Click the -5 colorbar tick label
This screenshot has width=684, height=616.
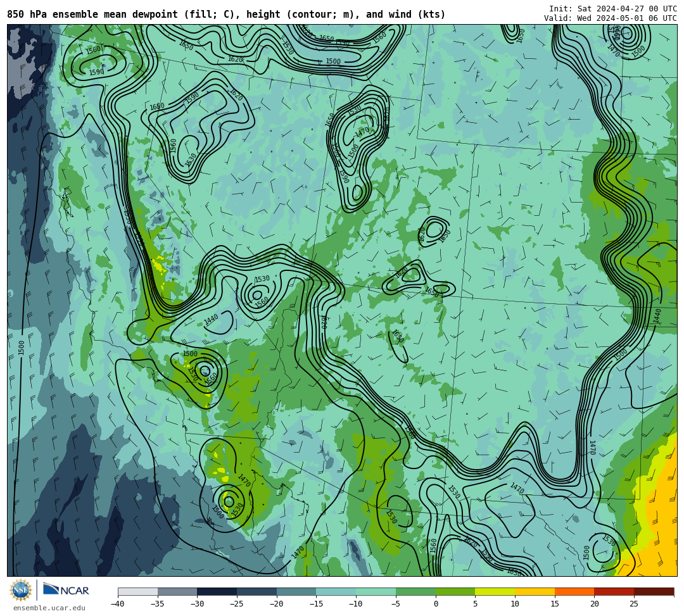coord(396,604)
